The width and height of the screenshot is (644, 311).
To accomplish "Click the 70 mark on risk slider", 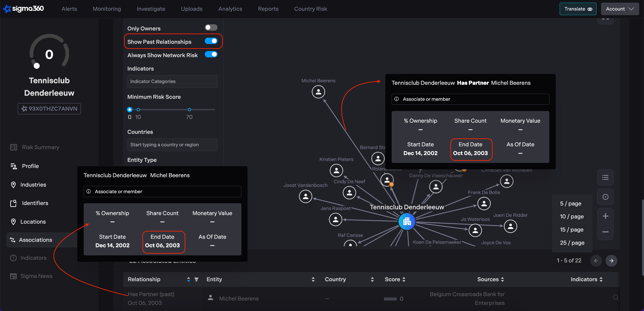I will tap(189, 110).
